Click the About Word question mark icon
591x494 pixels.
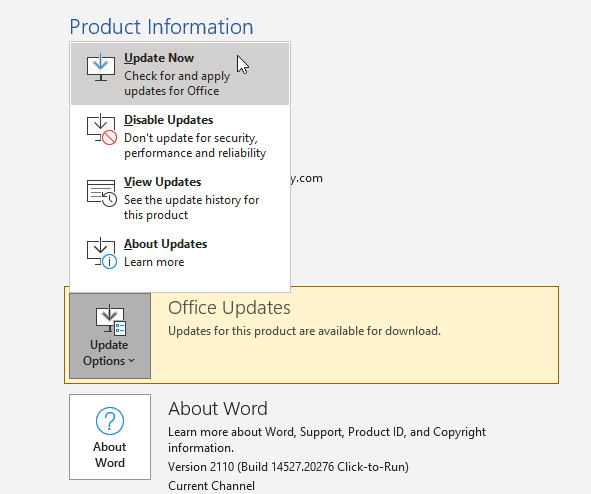pyautogui.click(x=110, y=421)
